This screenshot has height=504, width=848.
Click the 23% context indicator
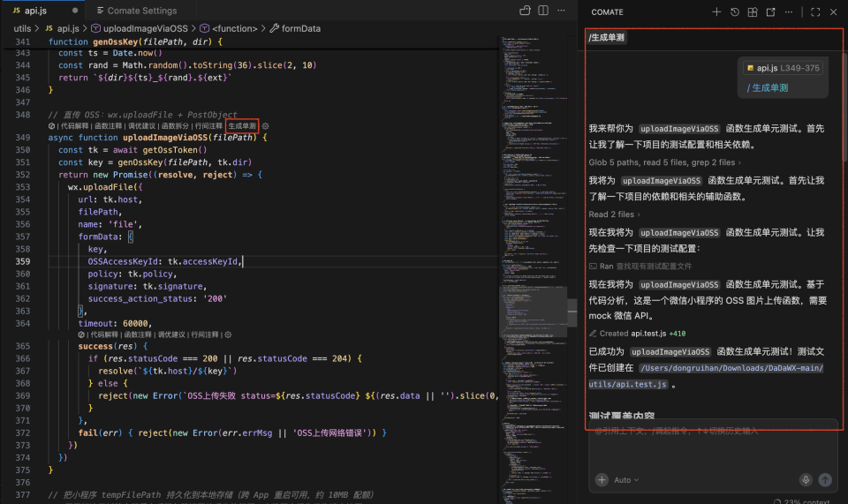[x=801, y=501]
